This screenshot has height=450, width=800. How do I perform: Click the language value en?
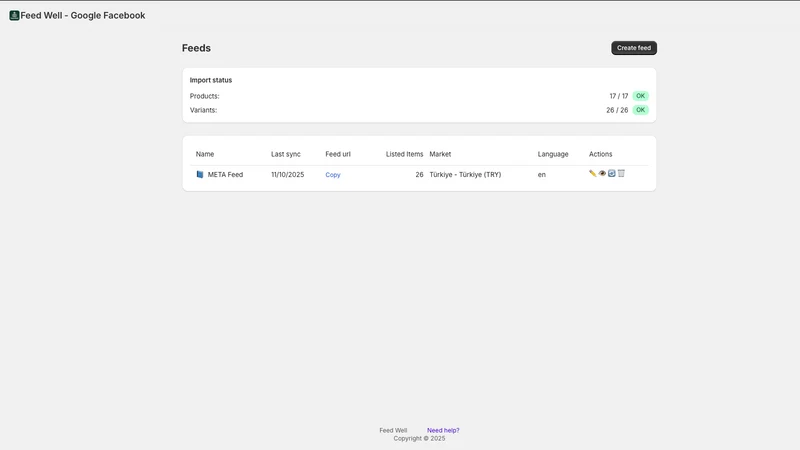(541, 174)
